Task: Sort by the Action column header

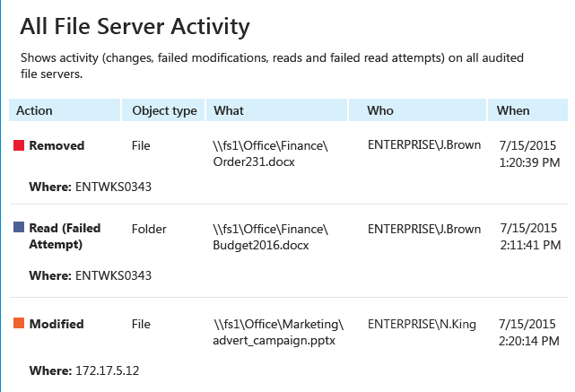Action: [65, 110]
